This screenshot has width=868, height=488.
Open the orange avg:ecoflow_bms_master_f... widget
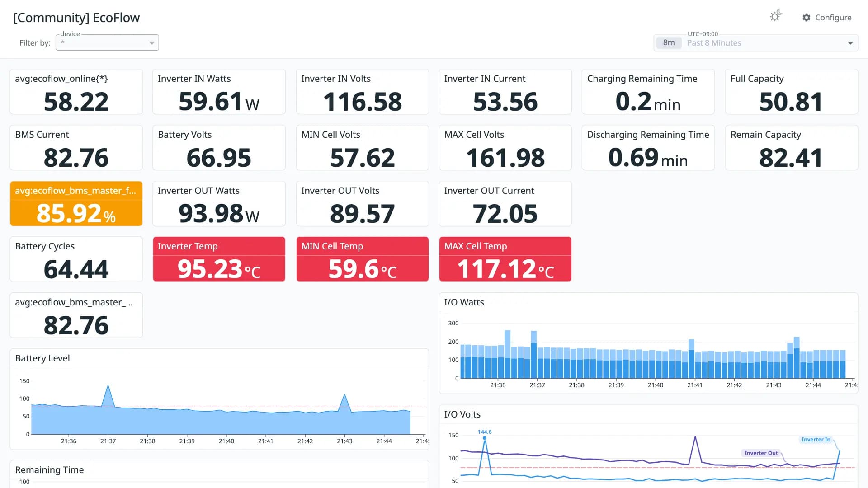pos(76,204)
